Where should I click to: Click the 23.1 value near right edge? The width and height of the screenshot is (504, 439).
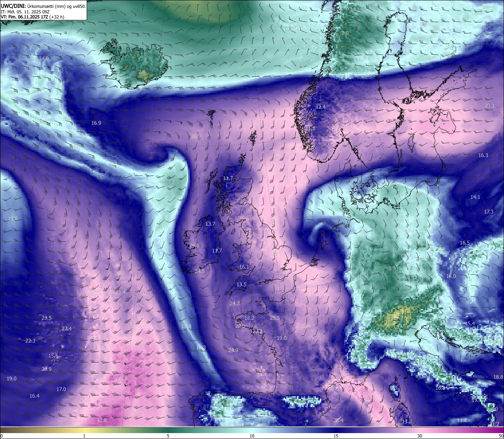click(x=490, y=106)
